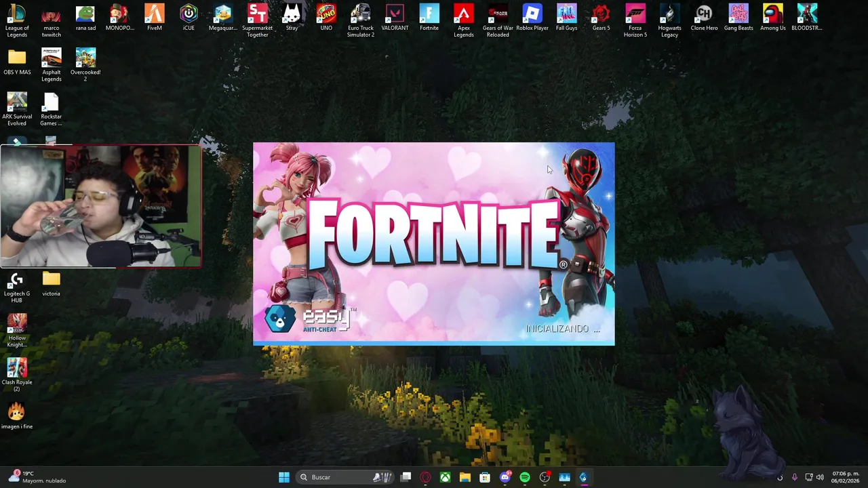Select the Gears 5 desktop icon
Screen dimensions: 868x488
pyautogui.click(x=601, y=18)
